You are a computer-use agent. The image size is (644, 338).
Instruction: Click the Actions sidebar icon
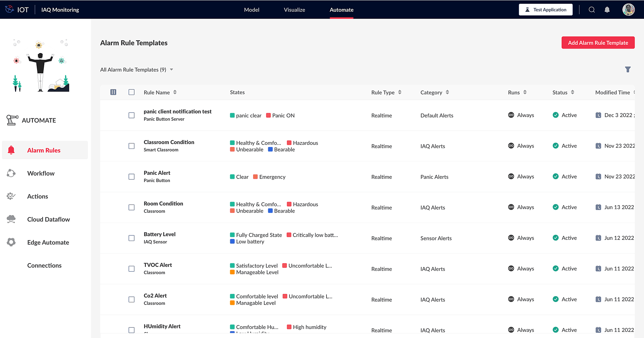pos(11,196)
